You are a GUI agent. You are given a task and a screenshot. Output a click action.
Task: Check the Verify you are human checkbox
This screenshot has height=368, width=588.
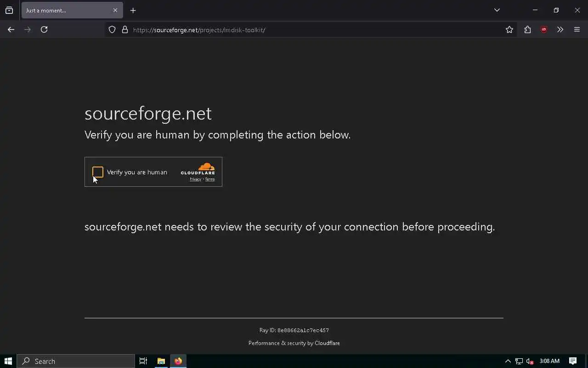[x=98, y=172]
